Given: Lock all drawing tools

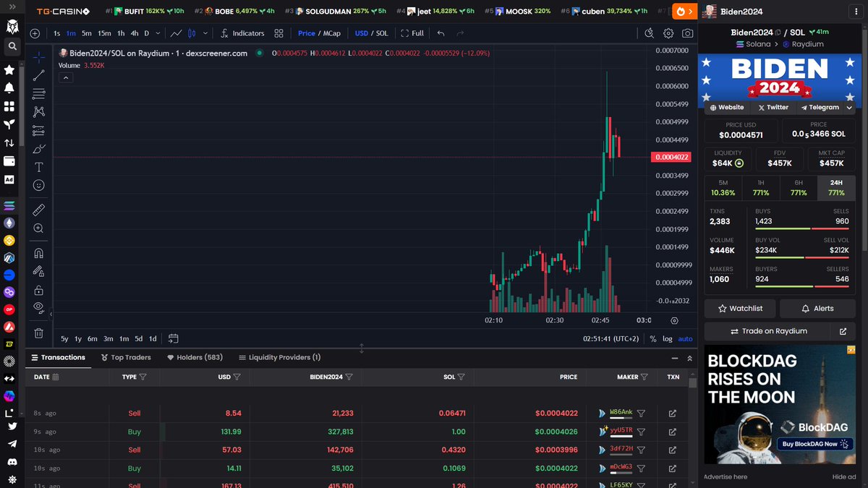Looking at the screenshot, I should pos(39,290).
